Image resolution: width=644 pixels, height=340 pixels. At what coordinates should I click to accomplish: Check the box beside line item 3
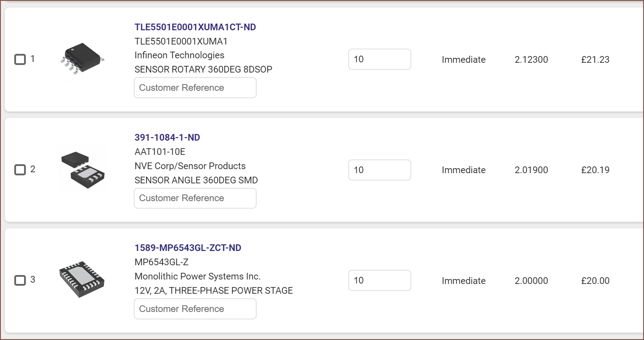tap(20, 280)
